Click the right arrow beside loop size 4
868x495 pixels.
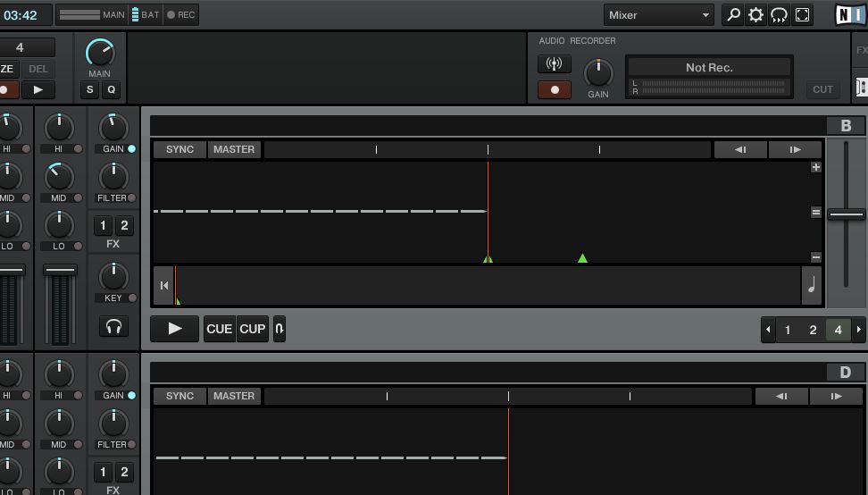click(859, 330)
